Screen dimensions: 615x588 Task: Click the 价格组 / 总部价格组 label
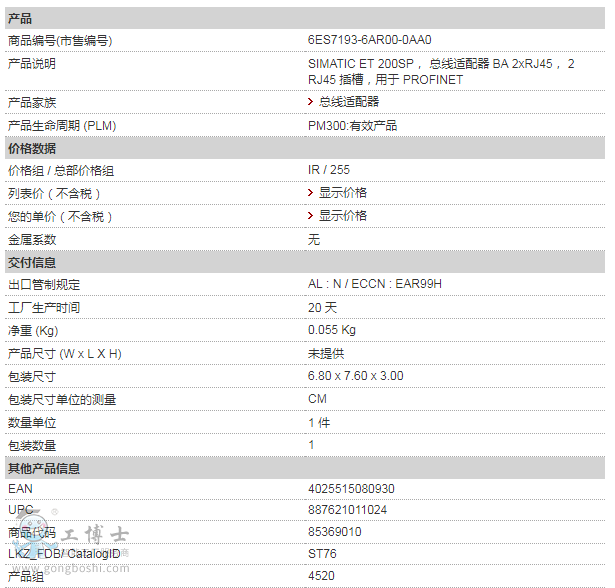61,171
